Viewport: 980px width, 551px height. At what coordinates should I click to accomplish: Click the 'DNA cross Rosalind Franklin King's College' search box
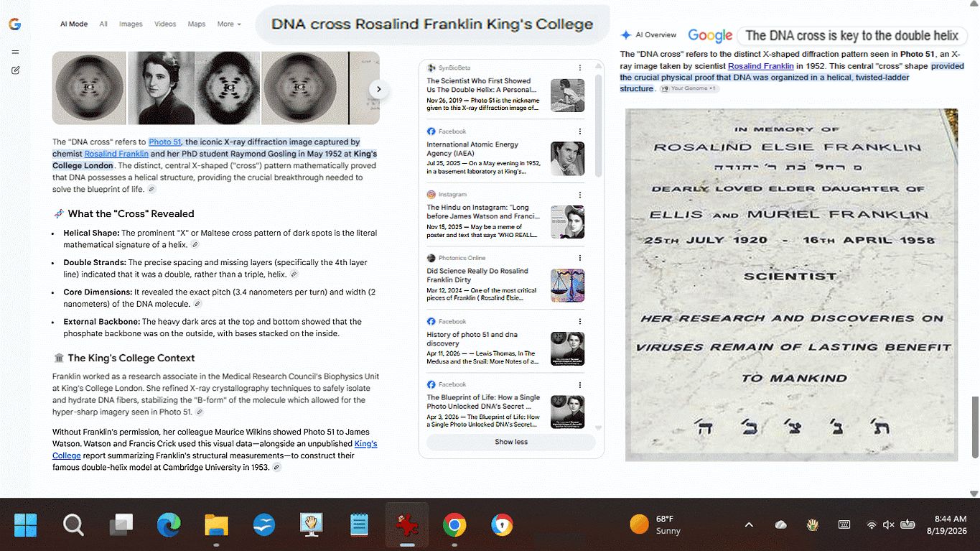point(432,24)
